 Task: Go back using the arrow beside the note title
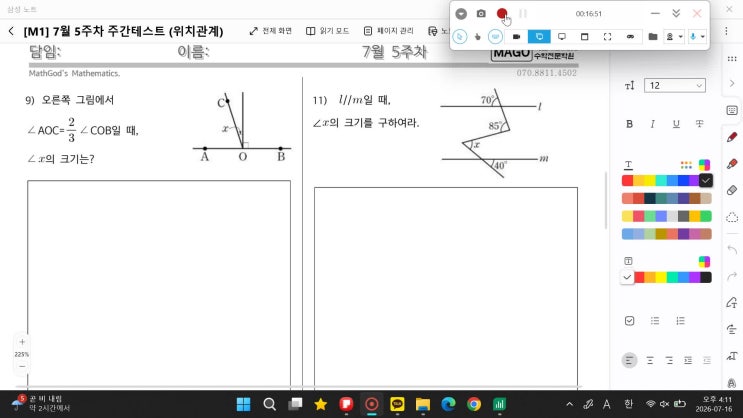point(11,31)
